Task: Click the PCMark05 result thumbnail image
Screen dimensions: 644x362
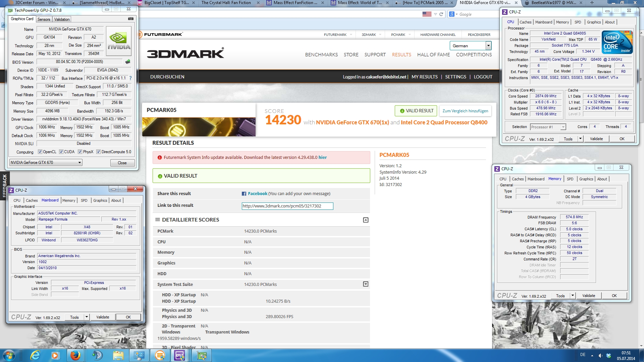Action: 199,127
